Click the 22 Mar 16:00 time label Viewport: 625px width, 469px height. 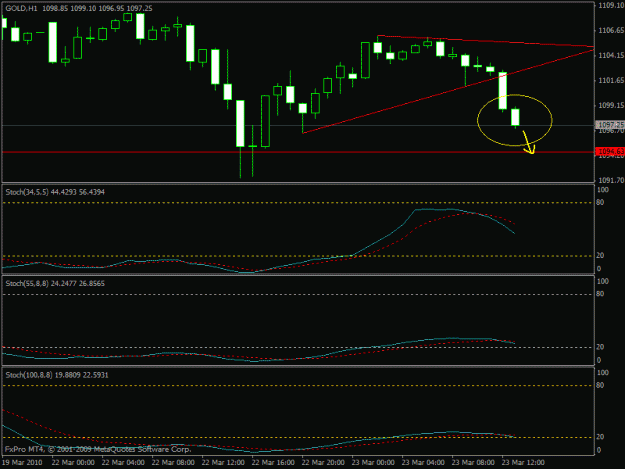click(273, 462)
